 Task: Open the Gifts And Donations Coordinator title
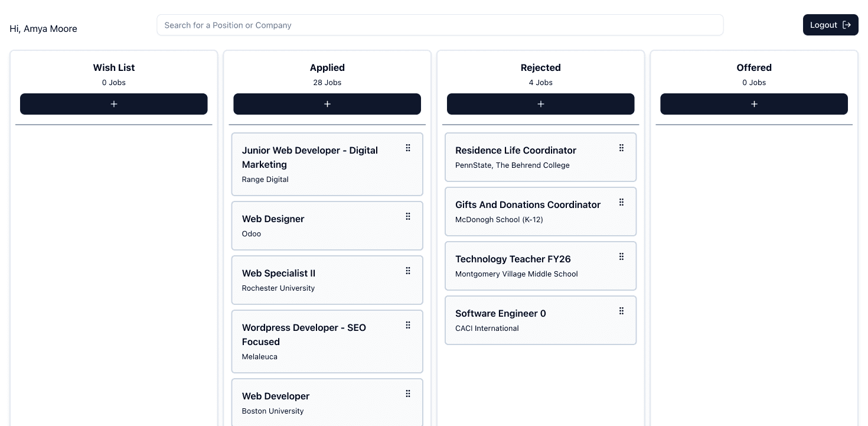(x=528, y=204)
